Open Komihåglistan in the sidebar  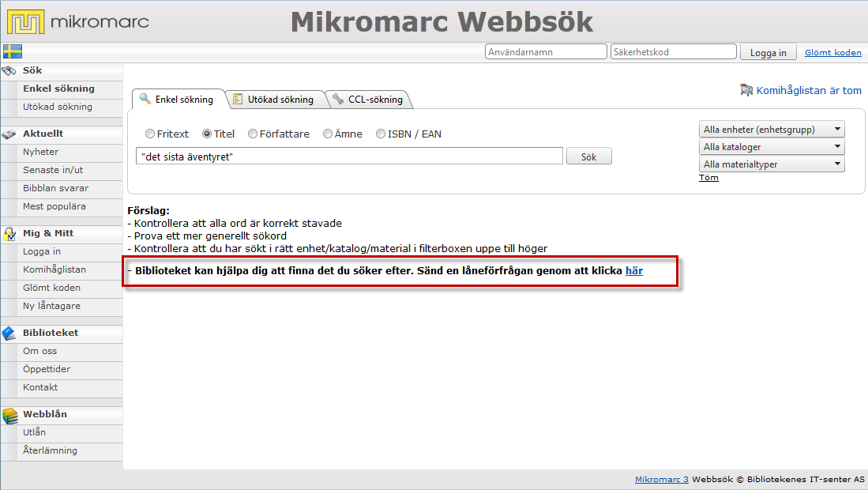54,269
